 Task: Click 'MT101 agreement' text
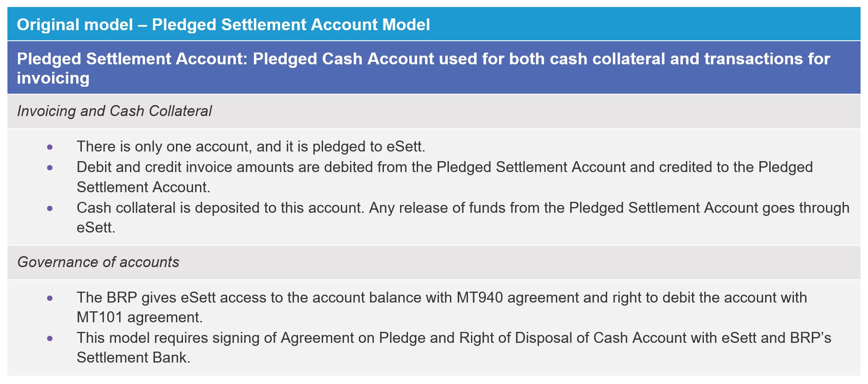[x=140, y=317]
